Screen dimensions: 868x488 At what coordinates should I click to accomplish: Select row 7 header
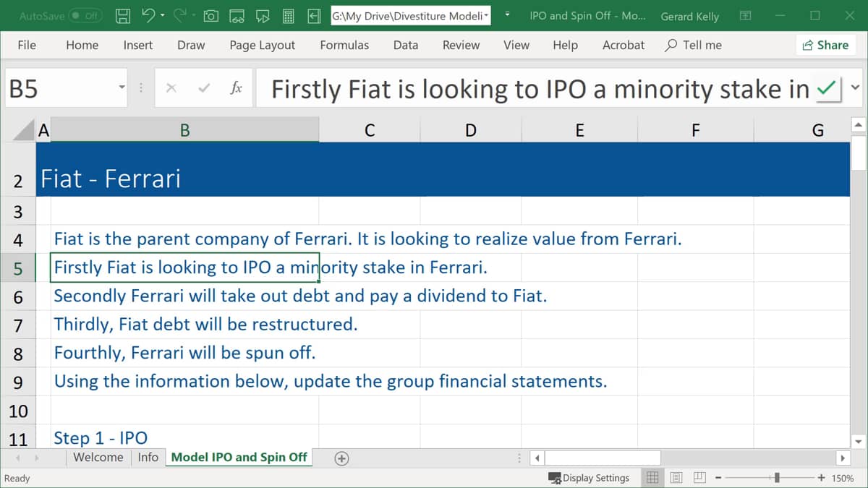tap(18, 325)
